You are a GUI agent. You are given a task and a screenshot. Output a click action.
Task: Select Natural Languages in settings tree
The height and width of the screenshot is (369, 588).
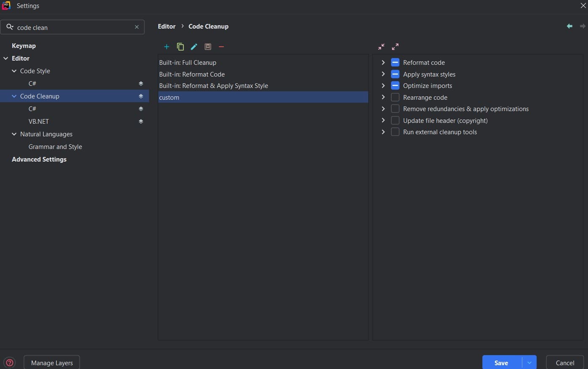pos(46,134)
